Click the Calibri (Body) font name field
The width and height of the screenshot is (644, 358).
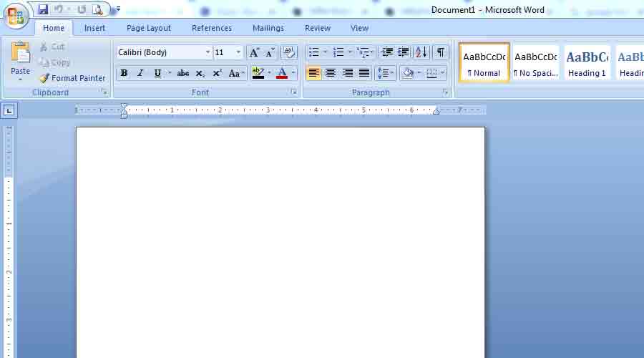160,52
